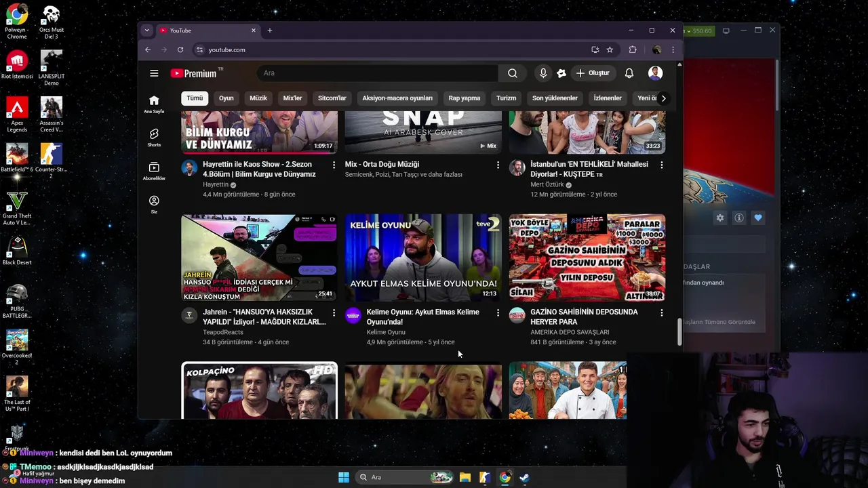The height and width of the screenshot is (488, 868).
Task: Click the YouTube search field
Action: click(x=377, y=73)
